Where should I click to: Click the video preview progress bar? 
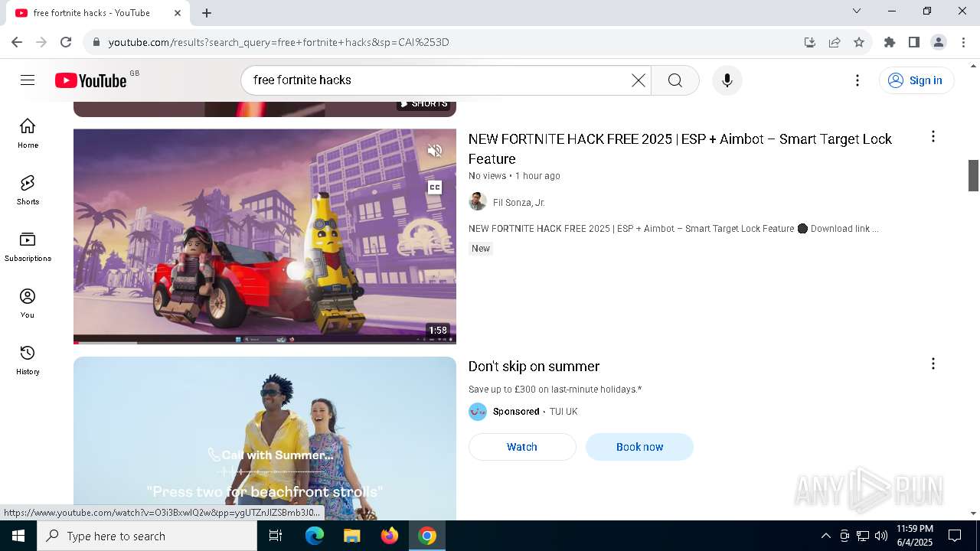tap(265, 342)
